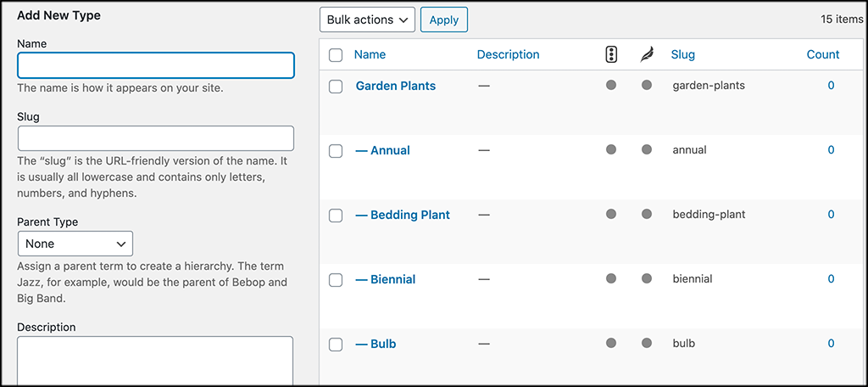Viewport: 868px width, 387px height.
Task: Check the Garden Plants row checkbox
Action: pyautogui.click(x=336, y=87)
